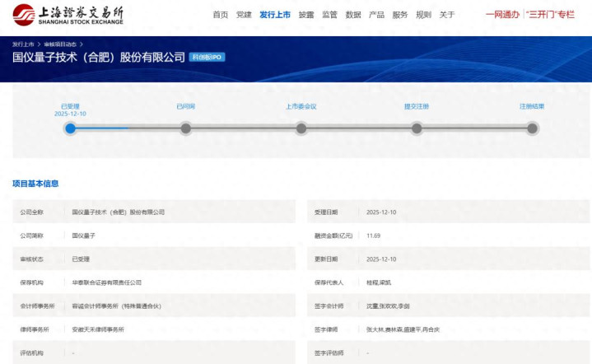Click the 签字会计师 field label

(x=329, y=306)
